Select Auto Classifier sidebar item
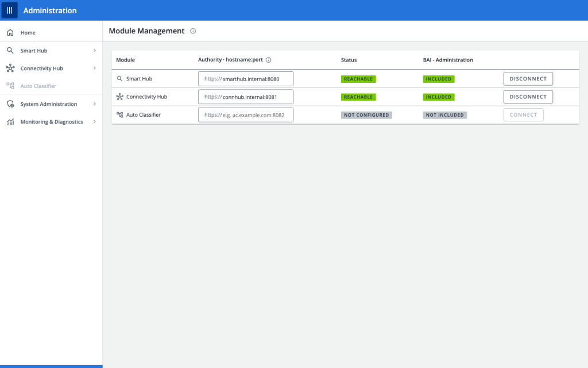Image resolution: width=588 pixels, height=368 pixels. [51, 86]
